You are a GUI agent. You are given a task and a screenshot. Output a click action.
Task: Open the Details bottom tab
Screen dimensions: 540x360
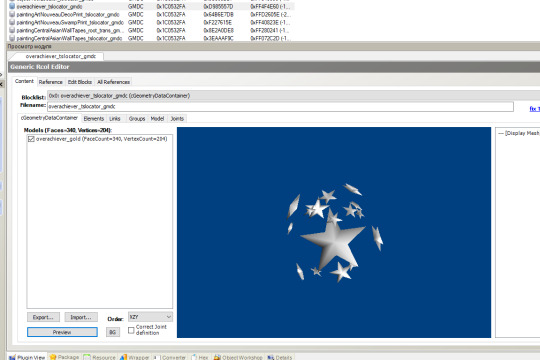[280, 357]
